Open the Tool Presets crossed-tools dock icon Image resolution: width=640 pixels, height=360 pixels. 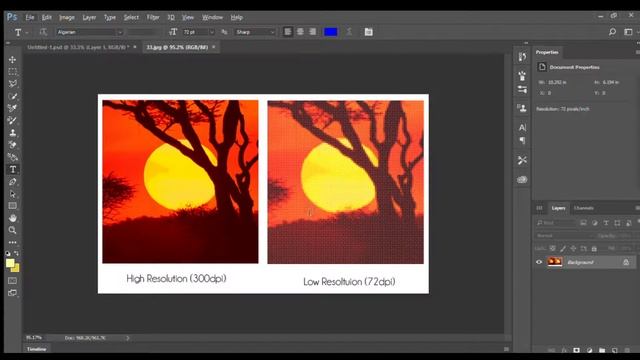point(522,160)
